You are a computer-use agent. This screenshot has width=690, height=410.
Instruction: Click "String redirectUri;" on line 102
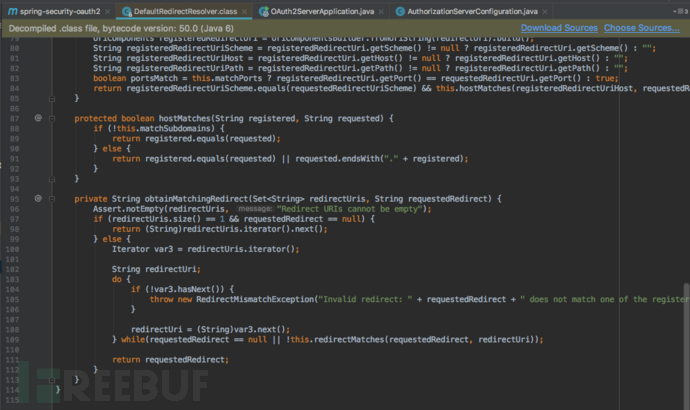(156, 269)
